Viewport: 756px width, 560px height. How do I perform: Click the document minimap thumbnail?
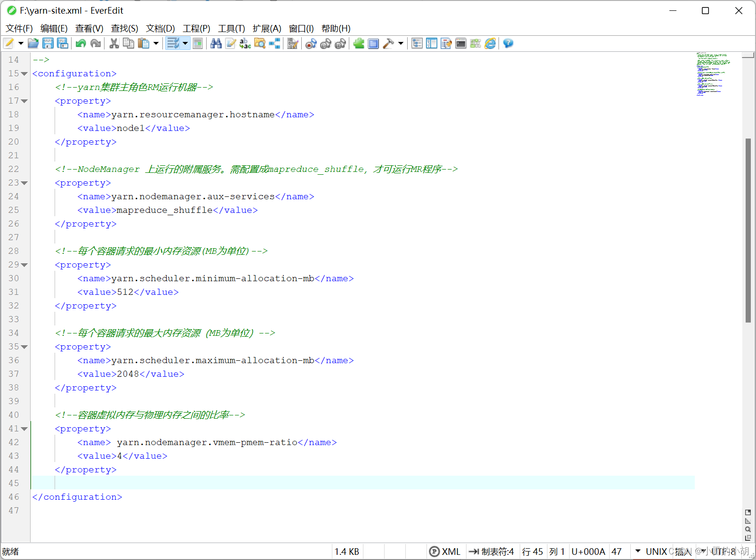(x=714, y=74)
